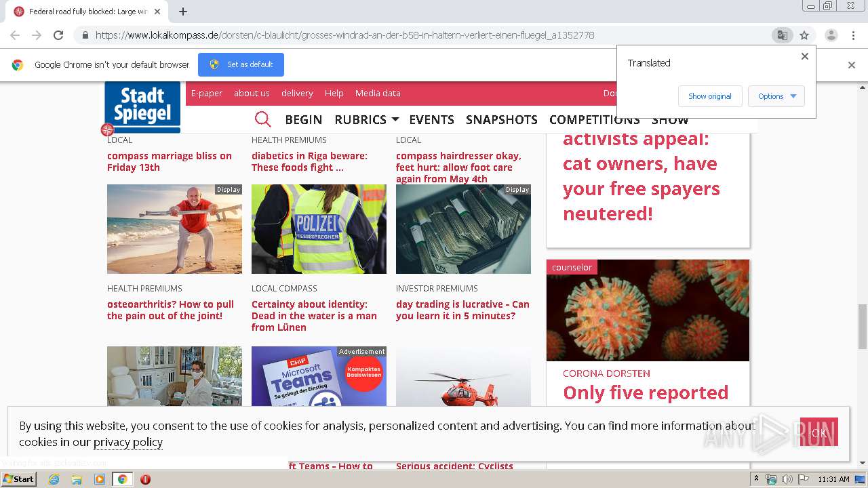This screenshot has height=488, width=868.
Task: Open the red helicopter thumbnail
Action: tap(463, 376)
